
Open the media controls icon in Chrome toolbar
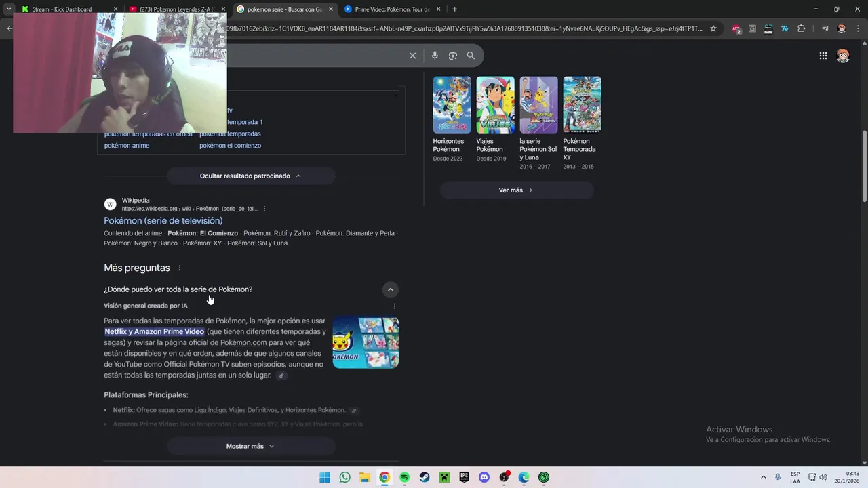point(825,28)
